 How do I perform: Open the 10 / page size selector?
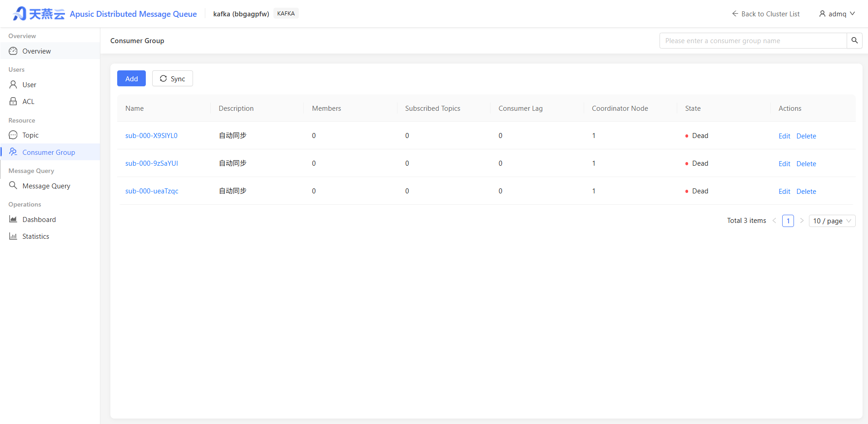click(832, 221)
